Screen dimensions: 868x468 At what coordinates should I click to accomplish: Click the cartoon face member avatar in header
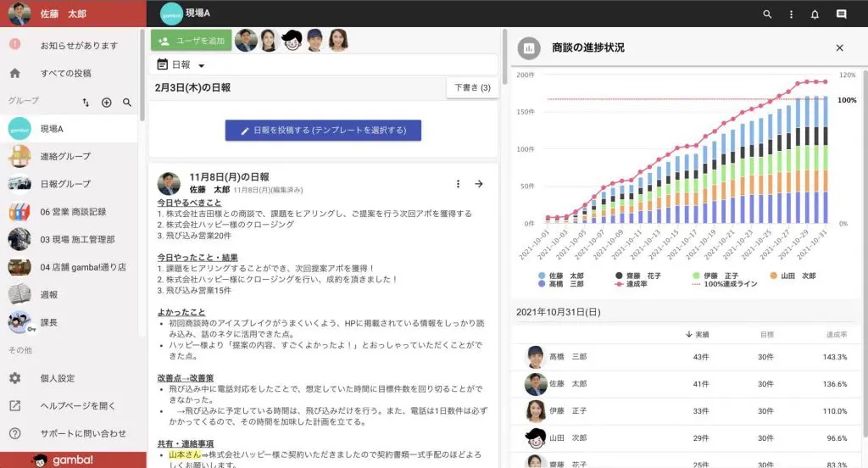click(292, 41)
